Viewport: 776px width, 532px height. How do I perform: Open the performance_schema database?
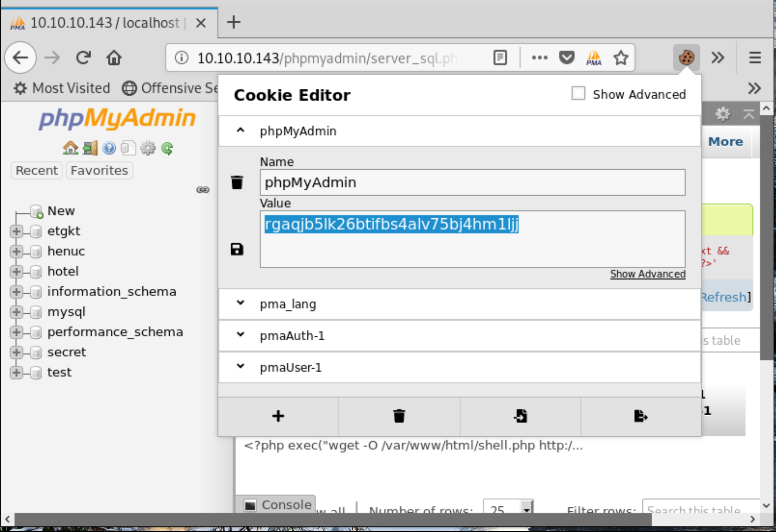[x=115, y=332]
